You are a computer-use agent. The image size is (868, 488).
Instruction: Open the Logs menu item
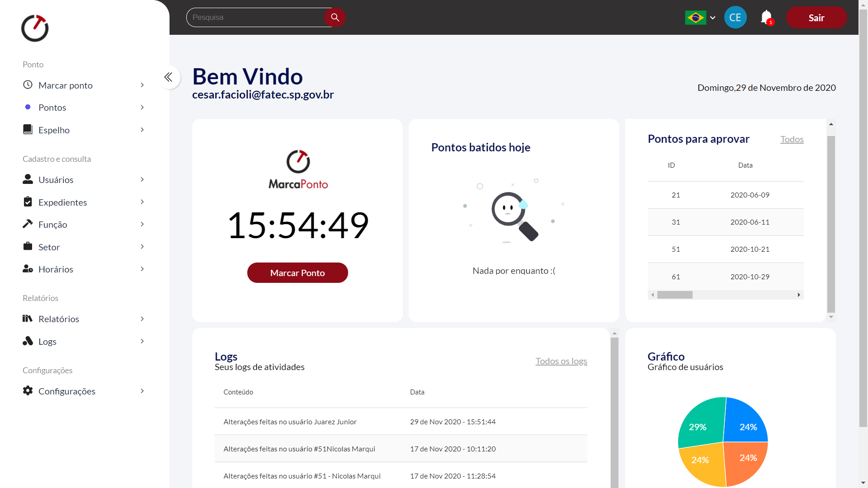click(47, 342)
